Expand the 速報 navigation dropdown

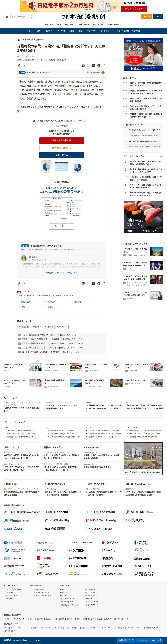pyautogui.click(x=40, y=31)
